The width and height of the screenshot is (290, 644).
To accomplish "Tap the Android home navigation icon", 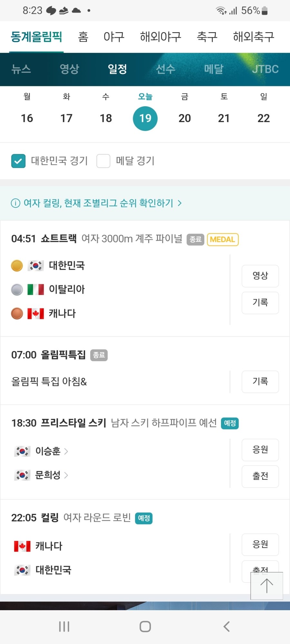I will (145, 627).
